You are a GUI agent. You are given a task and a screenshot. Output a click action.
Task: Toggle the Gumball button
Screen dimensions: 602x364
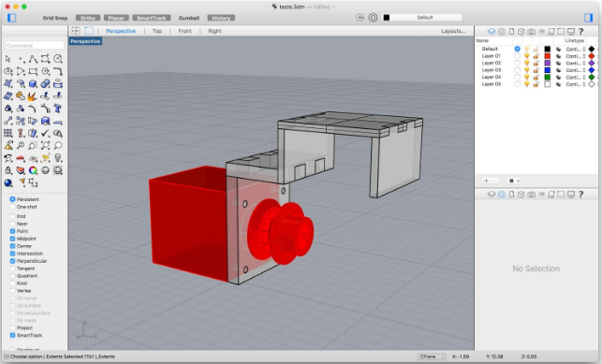point(189,18)
